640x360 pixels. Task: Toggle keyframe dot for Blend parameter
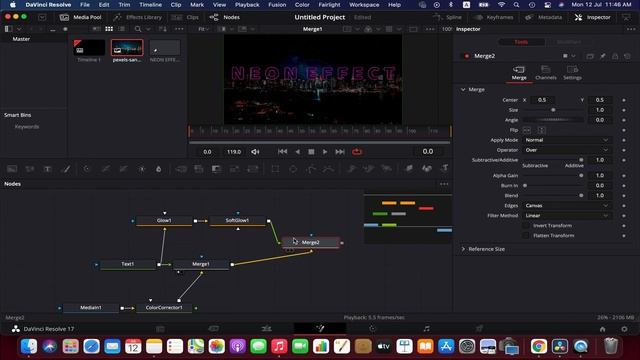pyautogui.click(x=624, y=196)
